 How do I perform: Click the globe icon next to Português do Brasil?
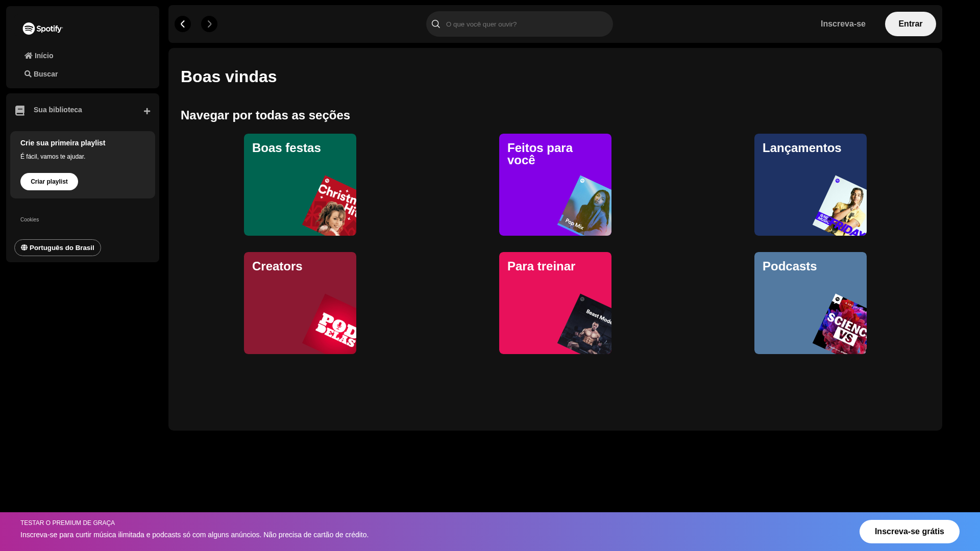24,247
